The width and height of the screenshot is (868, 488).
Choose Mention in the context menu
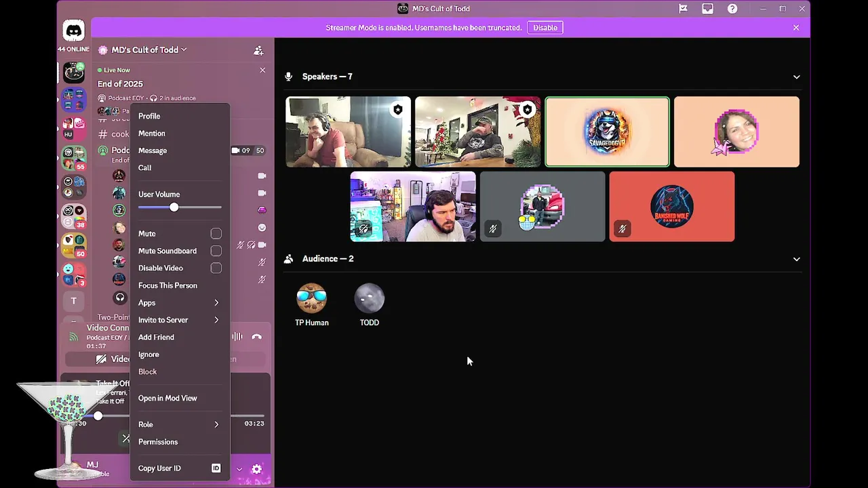[180, 134]
